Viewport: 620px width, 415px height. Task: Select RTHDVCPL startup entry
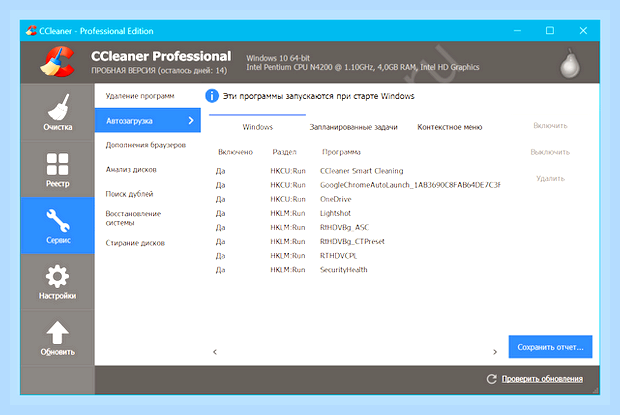pos(338,256)
